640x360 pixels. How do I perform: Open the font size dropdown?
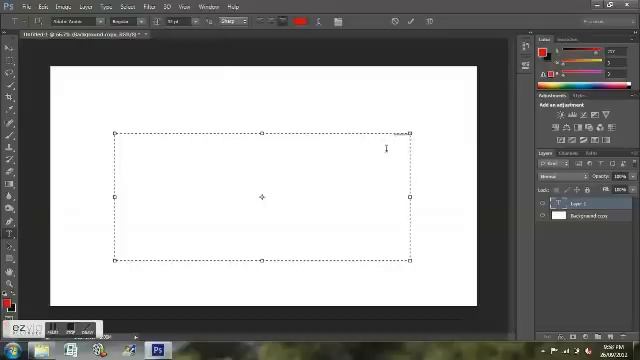[x=196, y=21]
